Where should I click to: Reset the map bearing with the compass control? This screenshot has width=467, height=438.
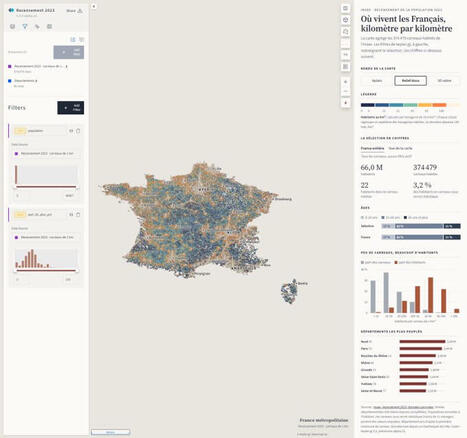pyautogui.click(x=346, y=103)
